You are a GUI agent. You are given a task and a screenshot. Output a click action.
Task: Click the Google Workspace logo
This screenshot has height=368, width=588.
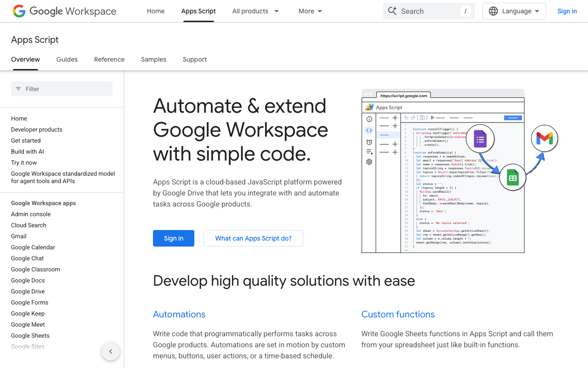[64, 11]
